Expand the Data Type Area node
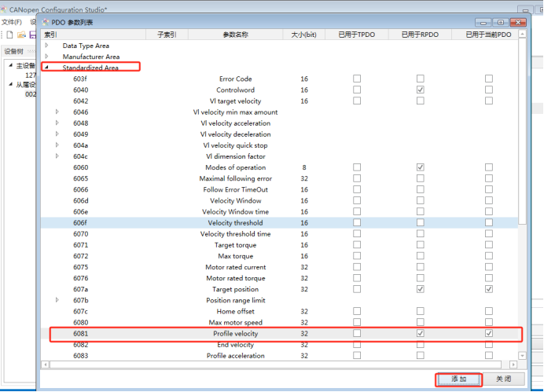544x392 pixels. point(46,46)
